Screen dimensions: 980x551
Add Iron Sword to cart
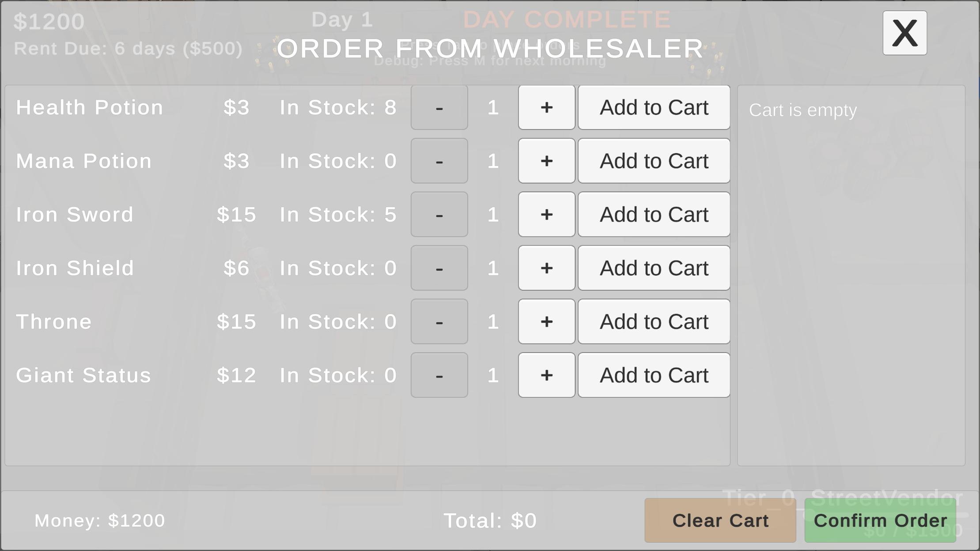pos(654,215)
